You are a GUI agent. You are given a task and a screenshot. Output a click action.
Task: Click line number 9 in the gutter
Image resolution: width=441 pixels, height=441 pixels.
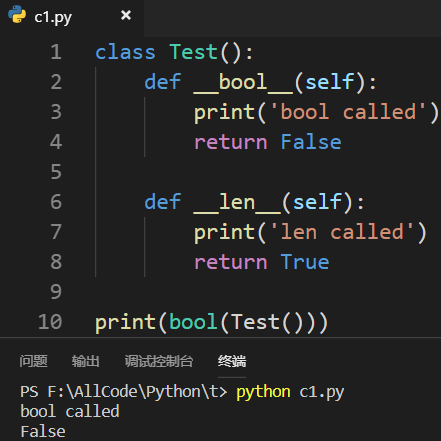tap(56, 292)
